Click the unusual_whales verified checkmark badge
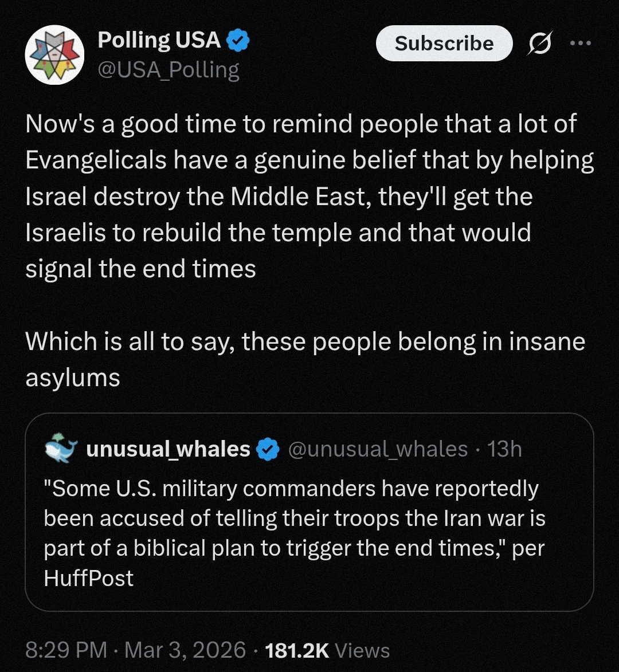619x672 pixels. tap(267, 450)
